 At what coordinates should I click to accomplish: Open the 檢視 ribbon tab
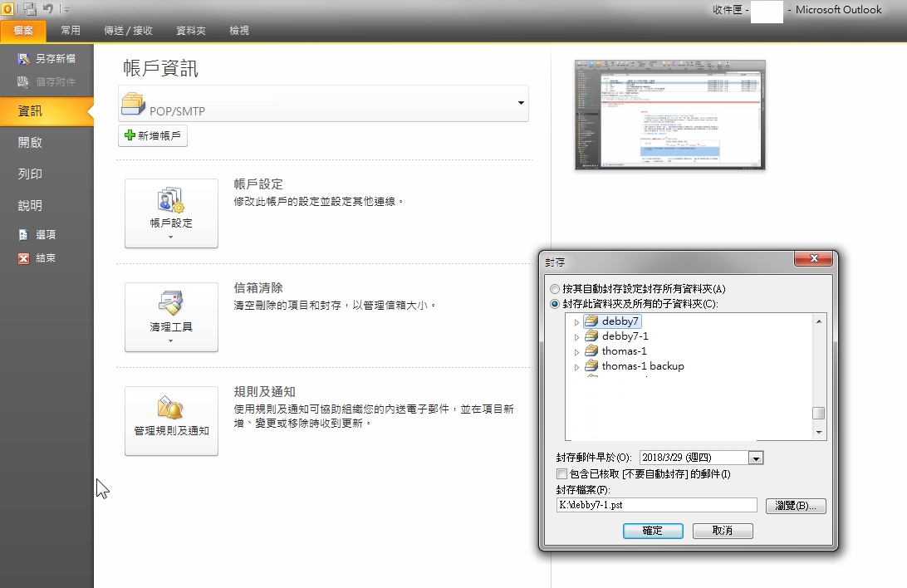coord(238,30)
